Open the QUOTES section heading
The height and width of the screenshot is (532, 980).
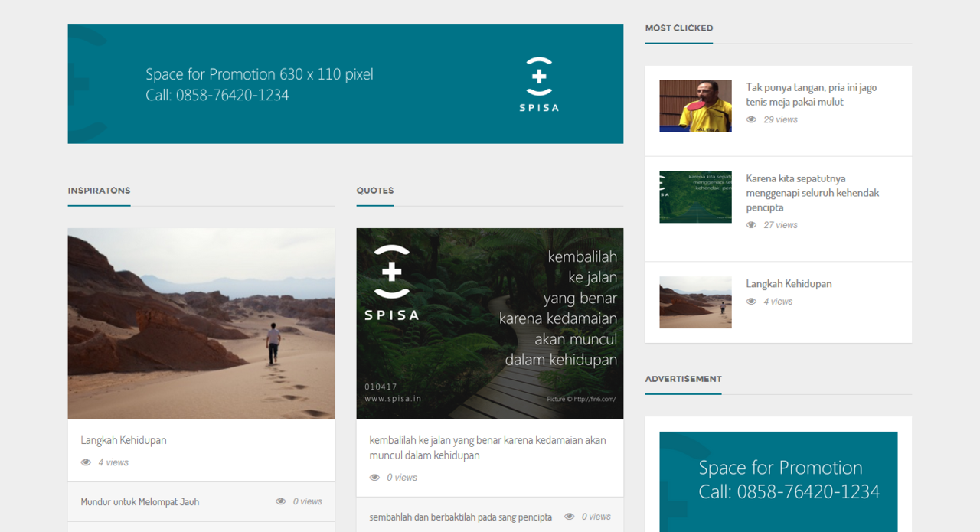pos(375,191)
